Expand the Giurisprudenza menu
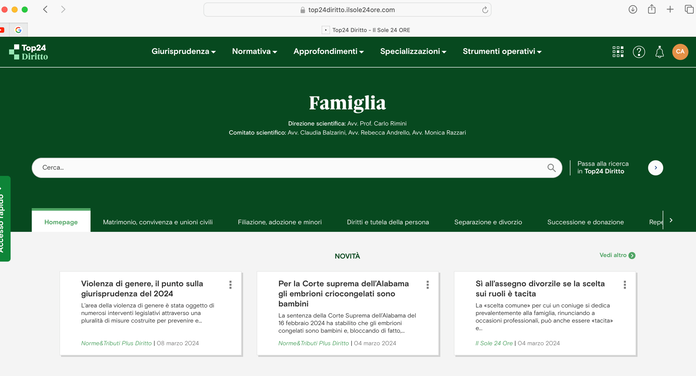 tap(183, 51)
